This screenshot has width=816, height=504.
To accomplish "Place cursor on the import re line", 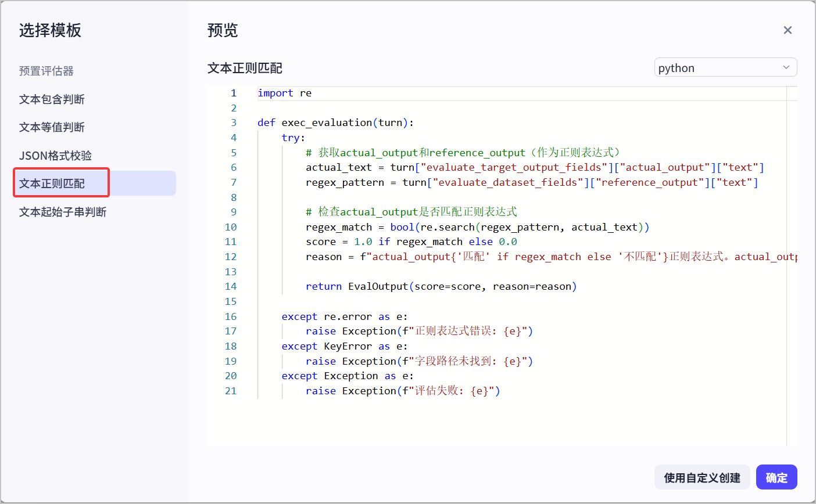I will pyautogui.click(x=285, y=93).
